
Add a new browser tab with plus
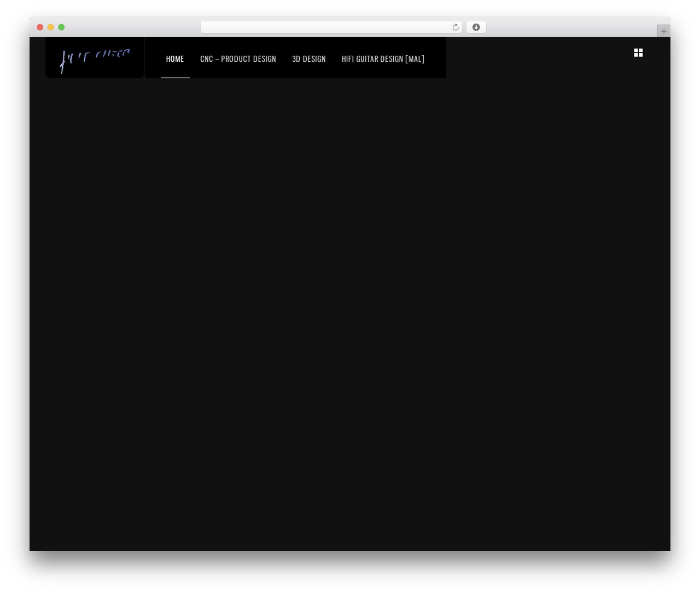click(663, 31)
